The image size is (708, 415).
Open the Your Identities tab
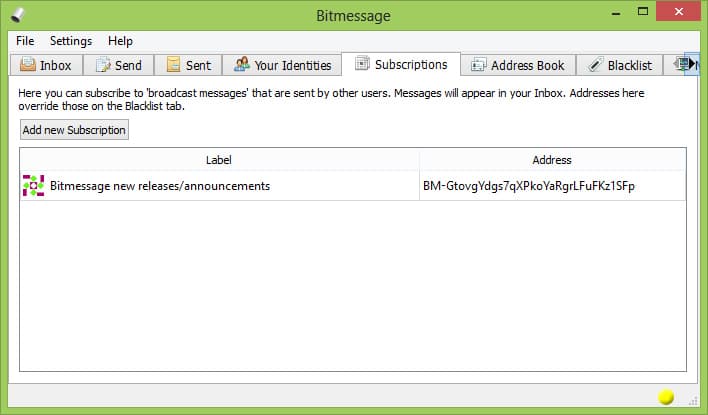[282, 65]
